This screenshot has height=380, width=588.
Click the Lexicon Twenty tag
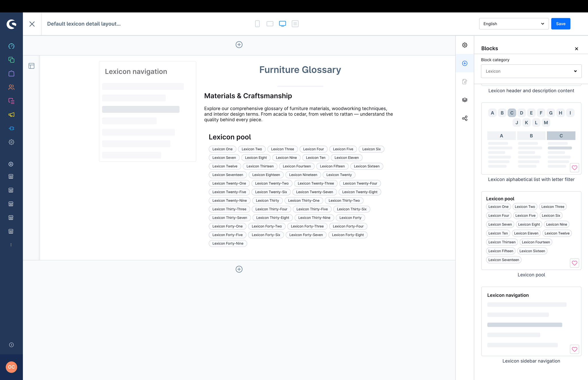[x=339, y=175]
